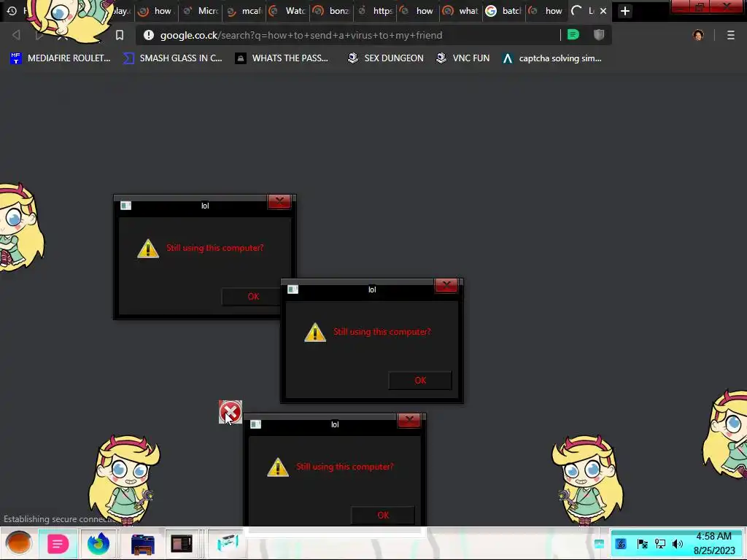Click system menu icon of middle lol dialog
The height and width of the screenshot is (560, 747).
tap(293, 289)
